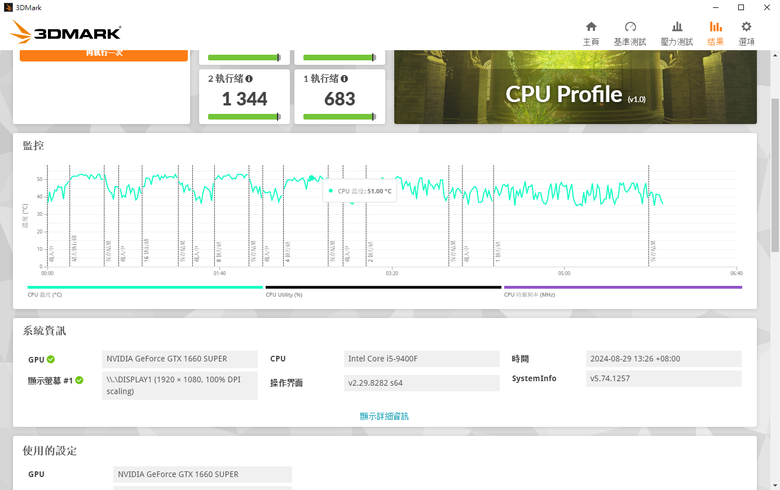Viewport: 780px width, 490px height.
Task: Toggle the CPU Utility (%) legend line
Action: [383, 287]
